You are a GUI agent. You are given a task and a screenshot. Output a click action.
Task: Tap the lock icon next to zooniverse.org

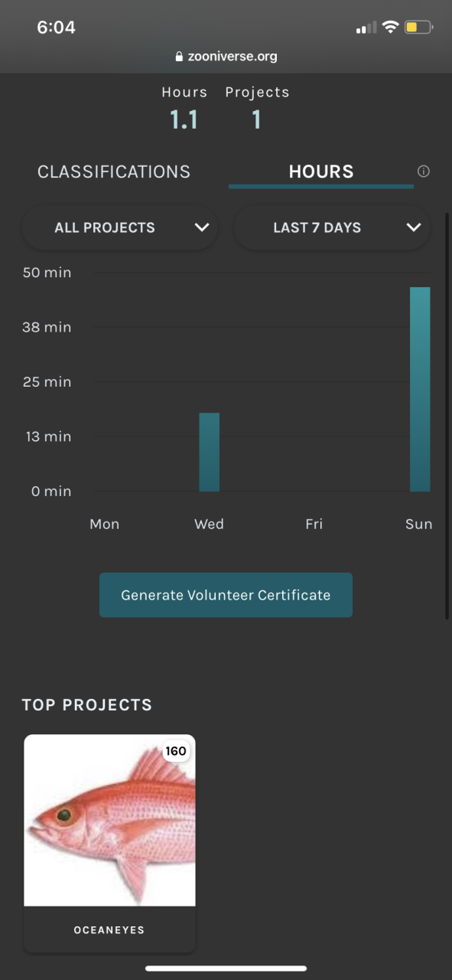pyautogui.click(x=180, y=57)
